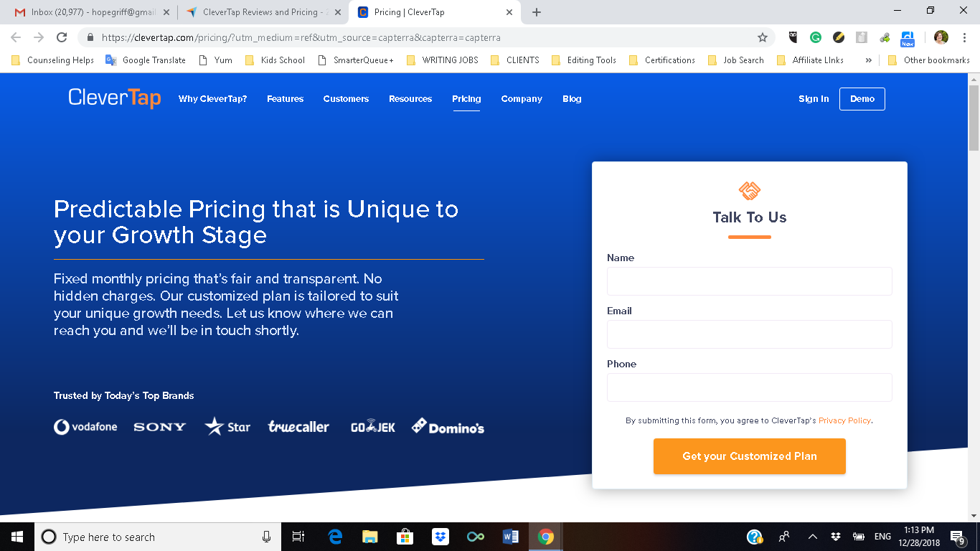Open Resources nav item
Viewport: 980px width, 551px height.
[x=410, y=99]
